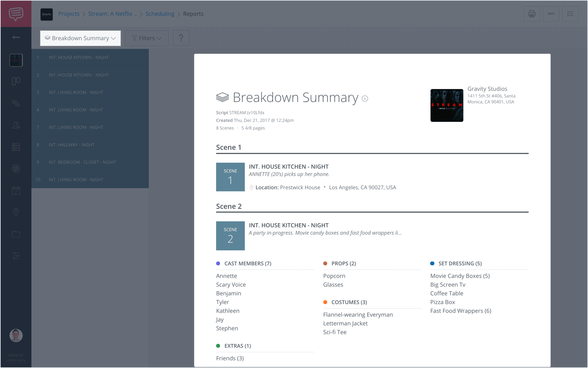Open the calendar icon in sidebar
The height and width of the screenshot is (368, 588).
(16, 191)
